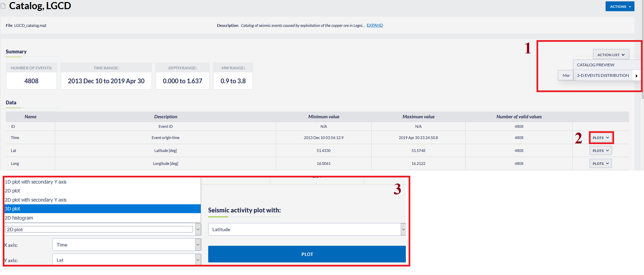Choose 1D plot with secondary Y axis
644x275 pixels.
36,182
